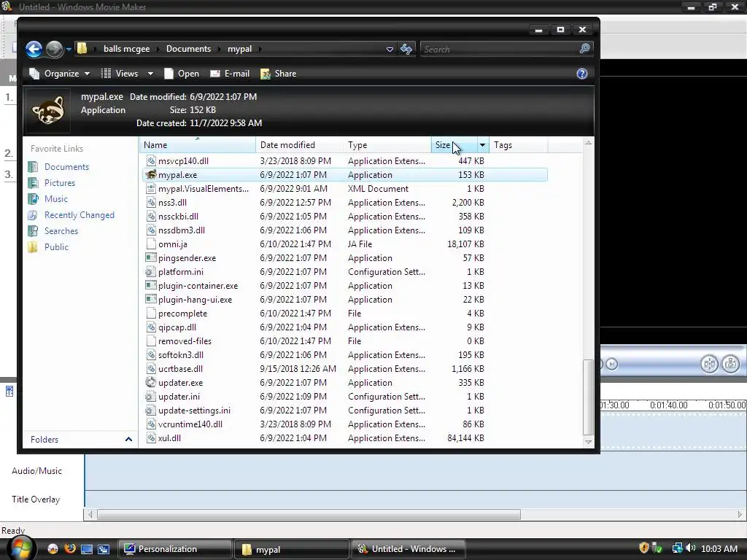Open recent pages dropdown beside forward arrow
747x560 pixels.
69,49
